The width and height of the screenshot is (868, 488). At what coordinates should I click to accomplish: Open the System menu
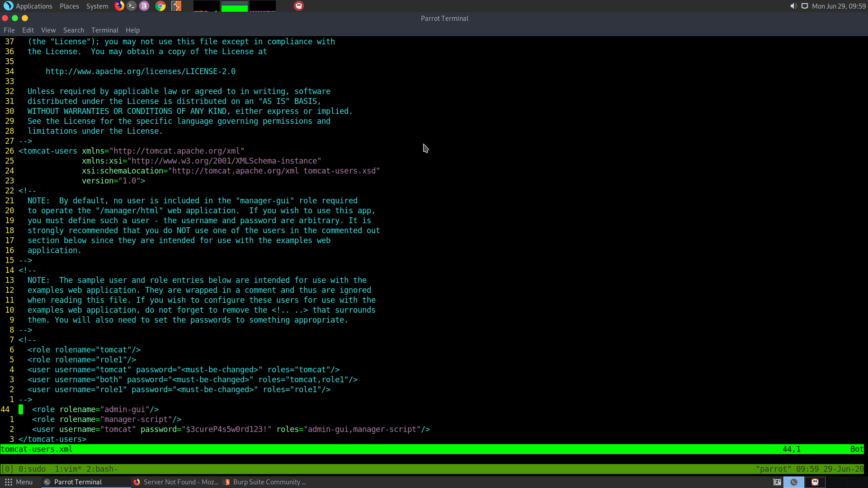coord(97,6)
